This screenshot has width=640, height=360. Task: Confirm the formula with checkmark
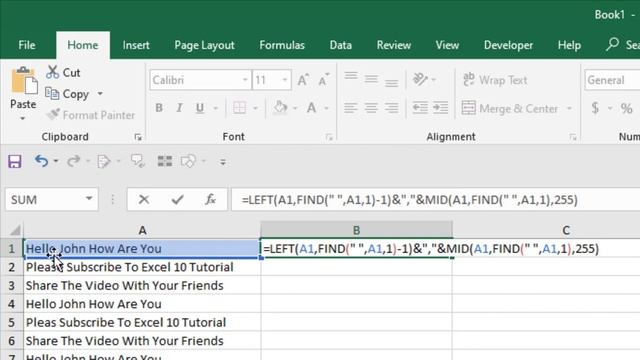click(x=178, y=200)
